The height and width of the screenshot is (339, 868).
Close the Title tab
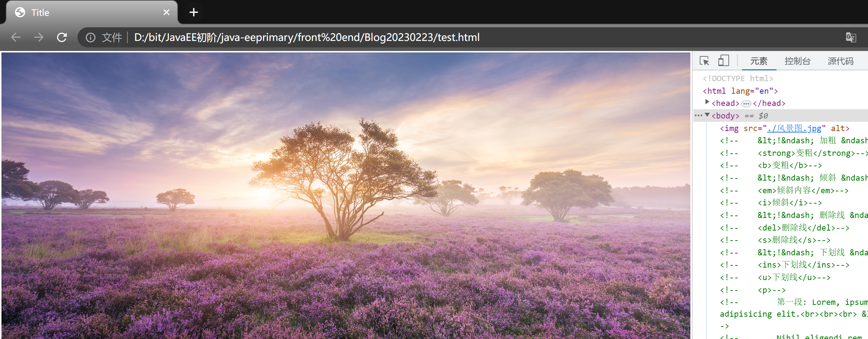[x=166, y=13]
